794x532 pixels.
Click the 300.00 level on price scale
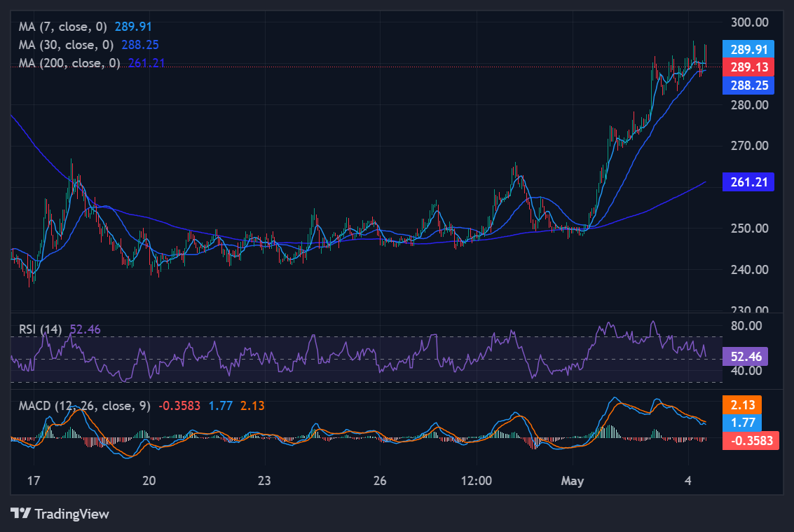click(x=749, y=22)
